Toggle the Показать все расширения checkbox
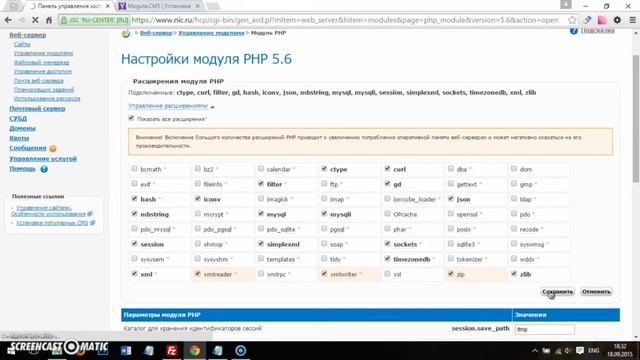This screenshot has height=360, width=640. (131, 118)
